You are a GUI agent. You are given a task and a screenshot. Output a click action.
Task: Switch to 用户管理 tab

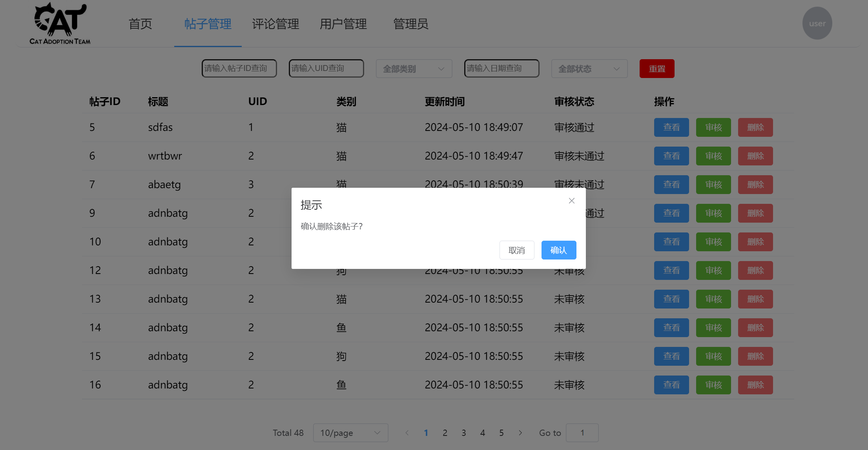click(343, 24)
